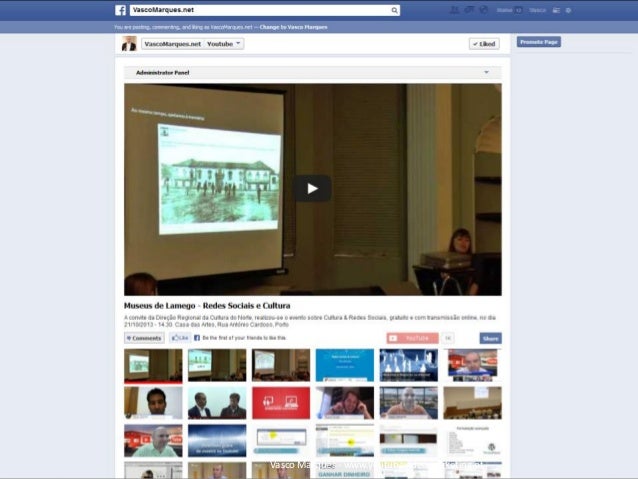Viewport: 638px width, 479px height.
Task: Click the Like button below the video
Action: coord(180,338)
